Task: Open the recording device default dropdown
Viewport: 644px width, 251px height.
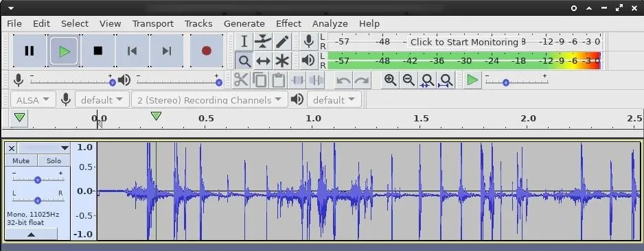Action: pos(102,99)
